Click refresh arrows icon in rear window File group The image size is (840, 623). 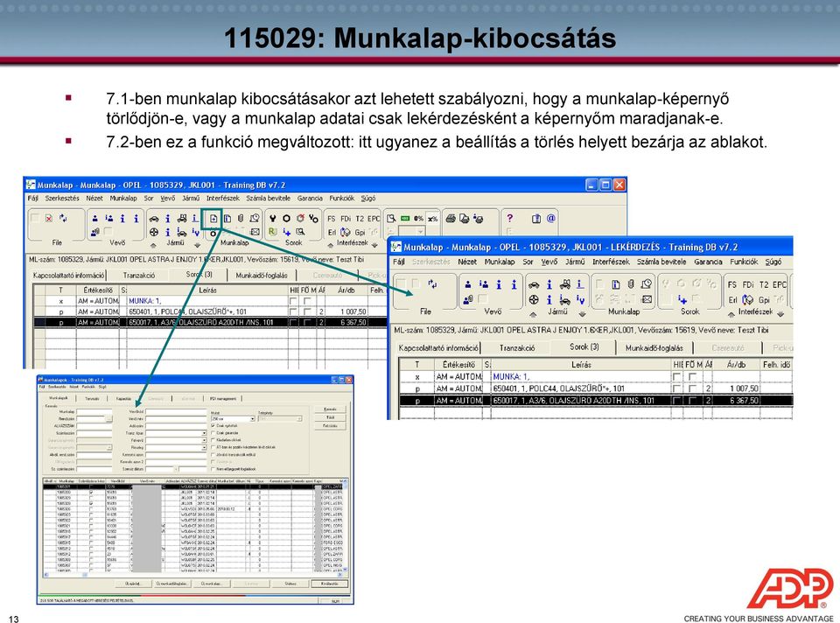click(x=63, y=219)
